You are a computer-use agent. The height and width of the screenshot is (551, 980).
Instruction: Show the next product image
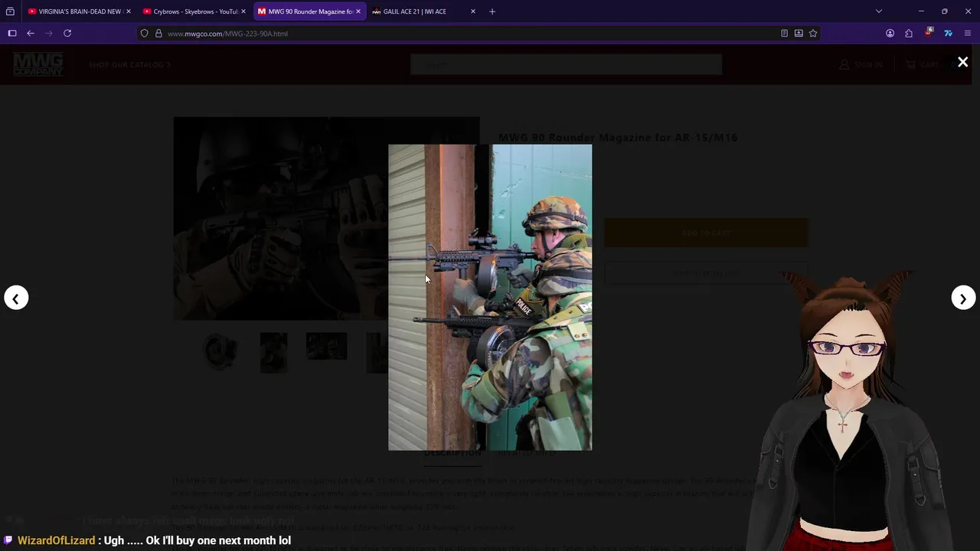pyautogui.click(x=963, y=298)
